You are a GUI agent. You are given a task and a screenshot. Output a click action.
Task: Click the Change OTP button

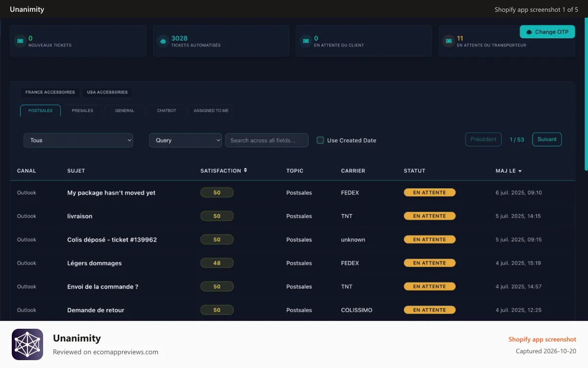tap(547, 32)
